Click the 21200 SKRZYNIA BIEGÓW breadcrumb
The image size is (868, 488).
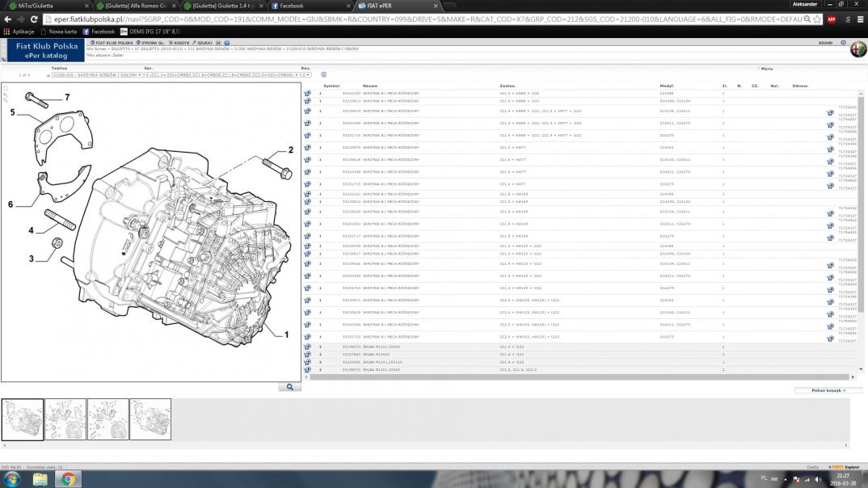pyautogui.click(x=258, y=49)
